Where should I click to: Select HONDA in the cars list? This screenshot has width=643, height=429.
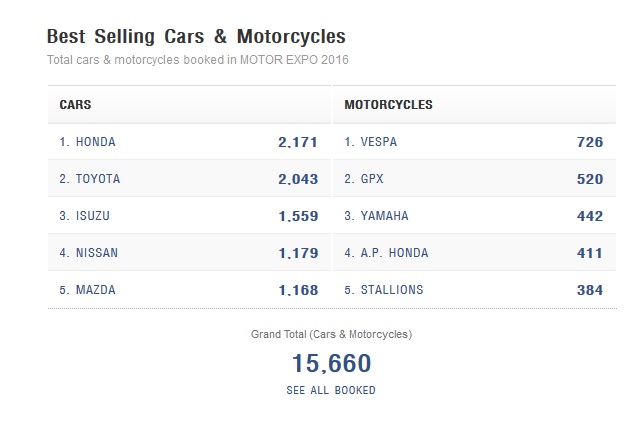(x=95, y=142)
